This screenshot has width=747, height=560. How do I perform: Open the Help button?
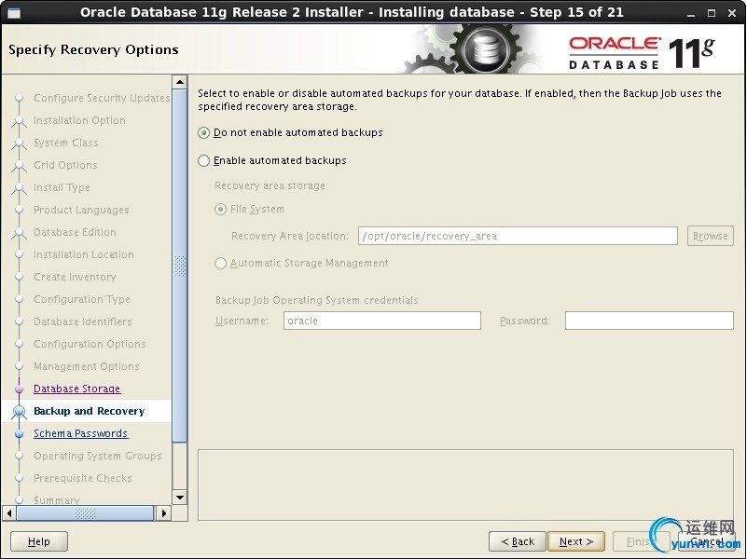click(39, 542)
